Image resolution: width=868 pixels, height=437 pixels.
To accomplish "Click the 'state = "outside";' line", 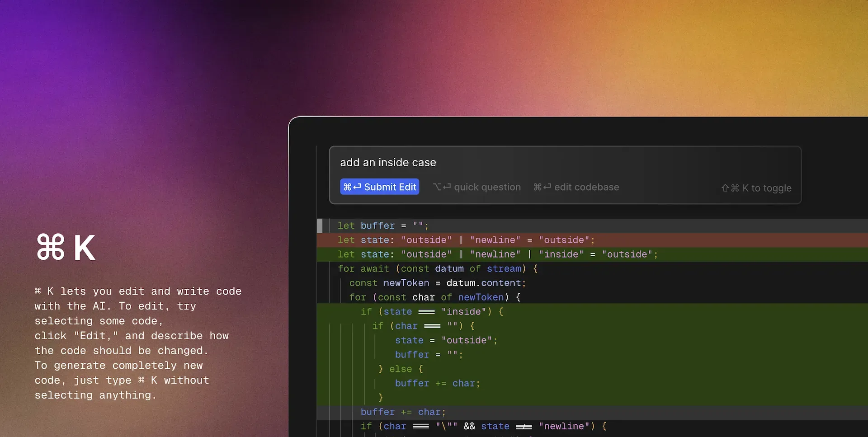I will pos(446,340).
